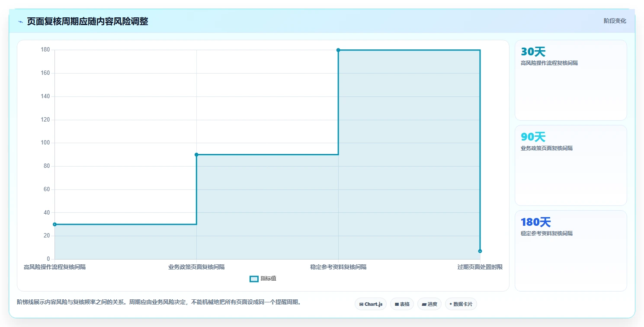Select the data point at value 180

pos(338,50)
